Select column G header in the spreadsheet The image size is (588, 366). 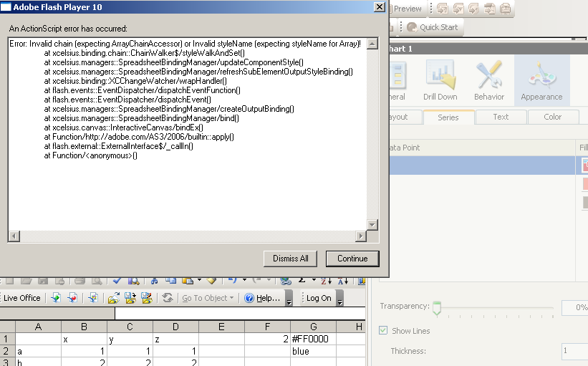313,327
